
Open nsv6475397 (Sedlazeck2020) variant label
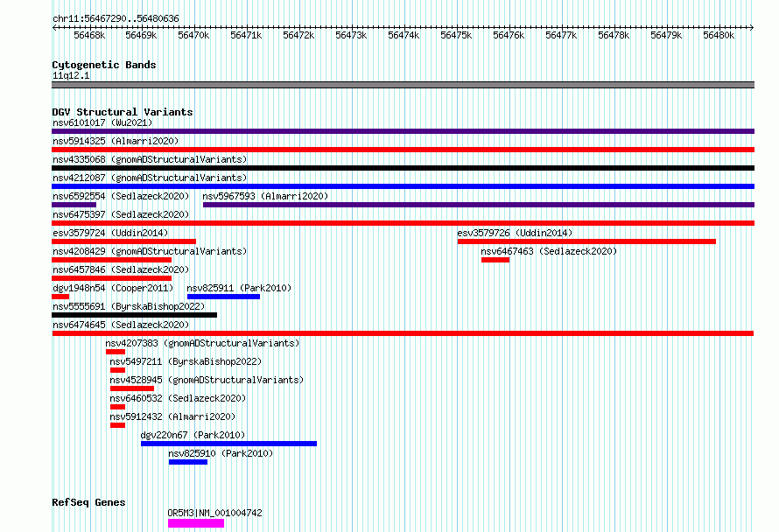click(121, 214)
